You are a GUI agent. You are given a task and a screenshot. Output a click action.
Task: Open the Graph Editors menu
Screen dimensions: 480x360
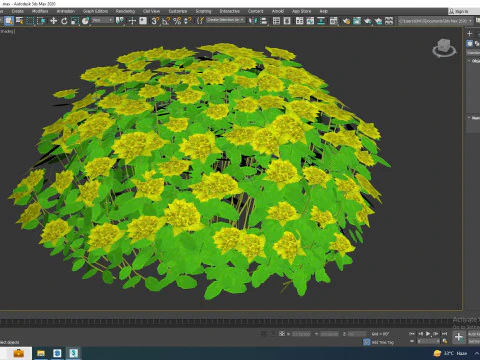point(95,11)
